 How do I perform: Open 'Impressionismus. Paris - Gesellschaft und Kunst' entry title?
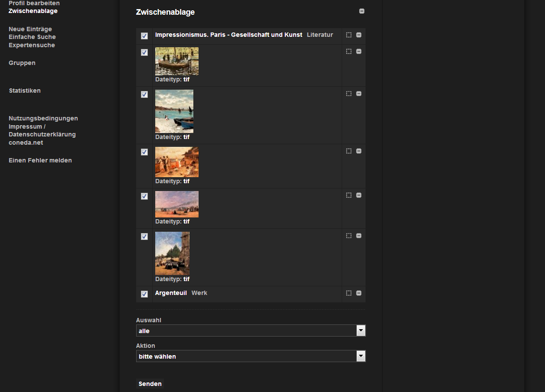click(228, 35)
